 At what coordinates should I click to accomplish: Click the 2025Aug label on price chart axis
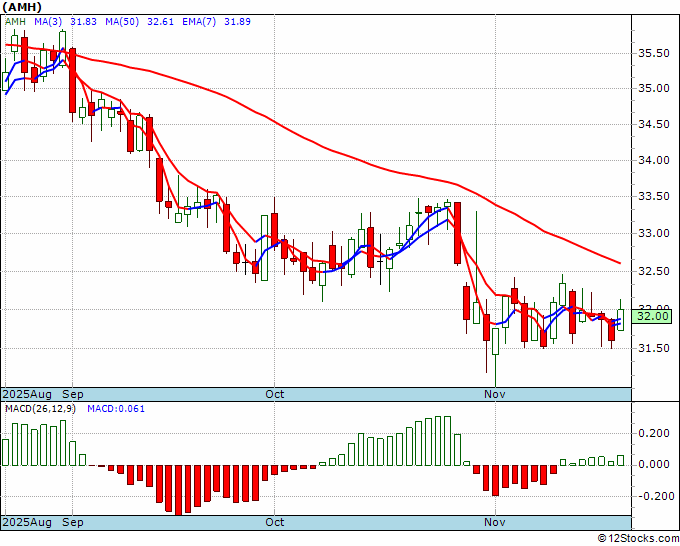tap(27, 394)
